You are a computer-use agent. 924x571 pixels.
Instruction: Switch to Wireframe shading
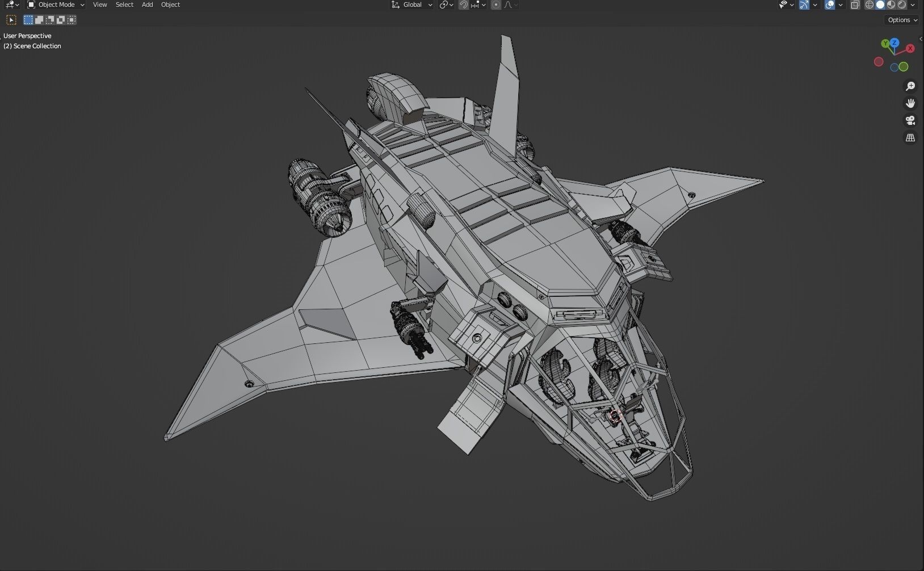tap(870, 5)
